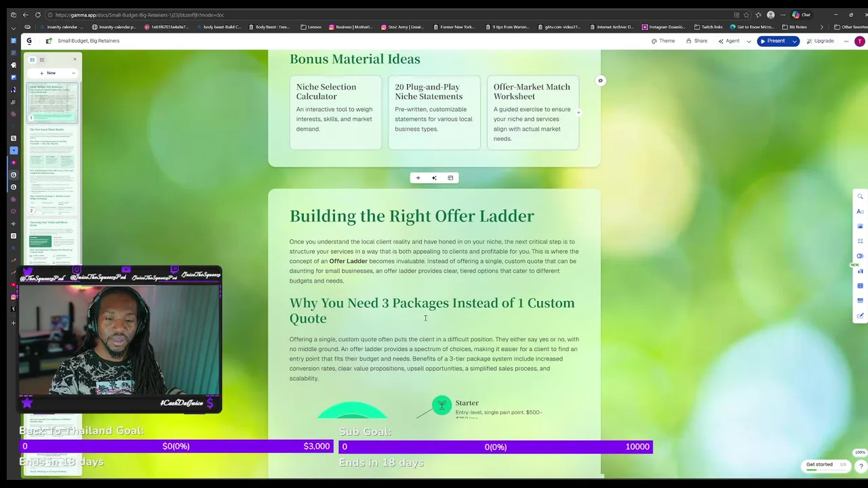Open the table/embed tool in right toolbar
Viewport: 868px width, 488px height.
click(x=861, y=286)
